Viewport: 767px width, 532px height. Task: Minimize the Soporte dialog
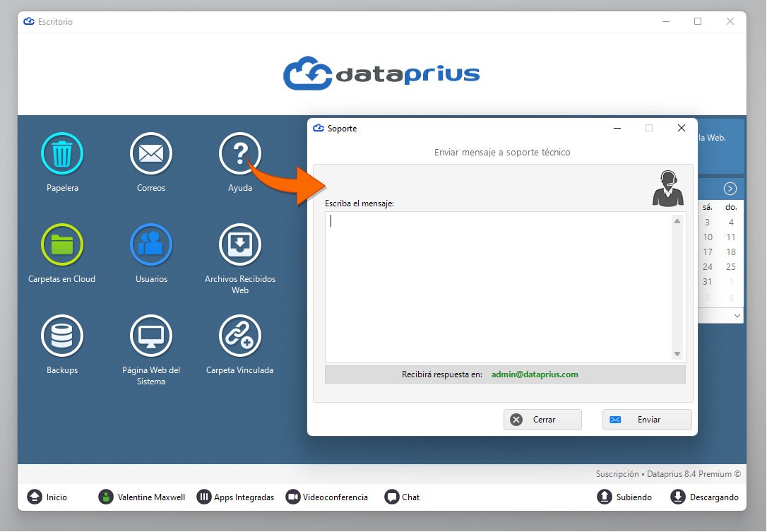click(617, 128)
